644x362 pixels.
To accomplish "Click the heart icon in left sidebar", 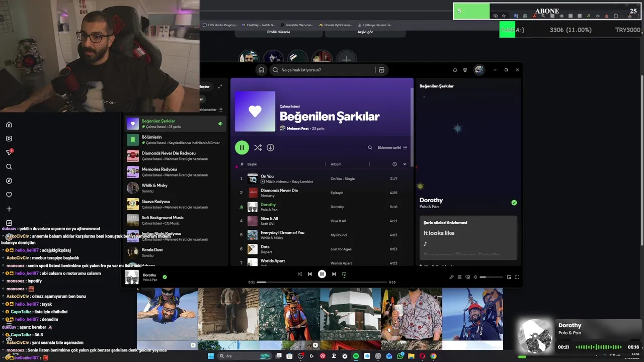I will point(9,195).
